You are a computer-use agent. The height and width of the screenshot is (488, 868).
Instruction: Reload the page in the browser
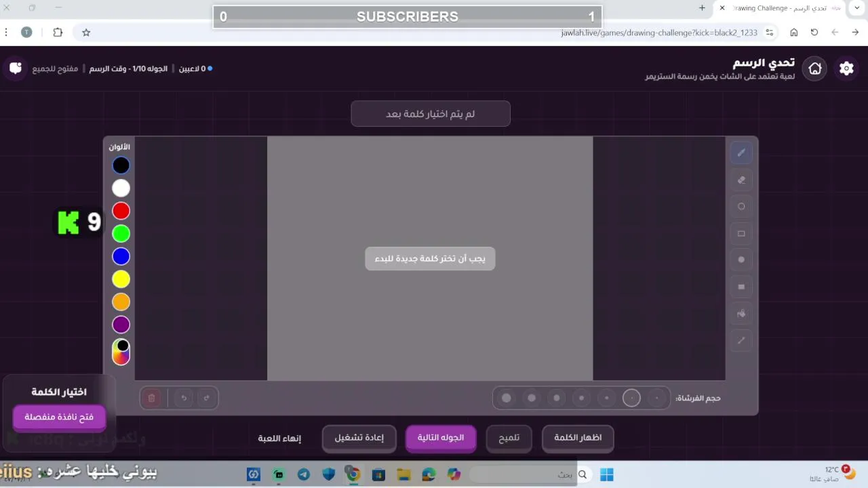click(x=814, y=32)
